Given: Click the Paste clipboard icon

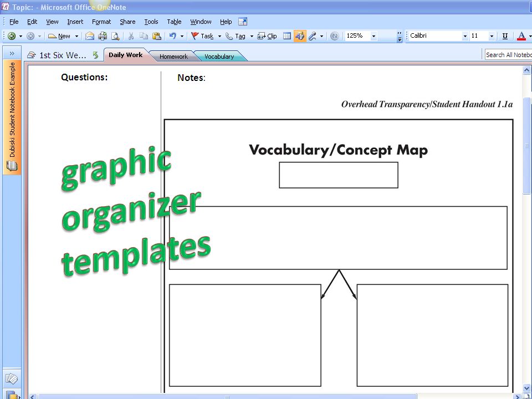Looking at the screenshot, I should (x=157, y=36).
